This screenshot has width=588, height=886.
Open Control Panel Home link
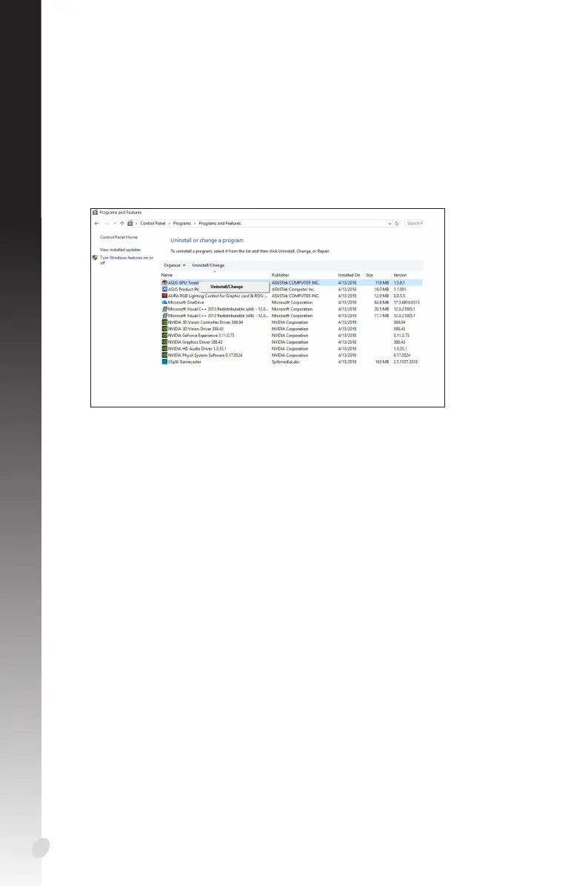(118, 237)
